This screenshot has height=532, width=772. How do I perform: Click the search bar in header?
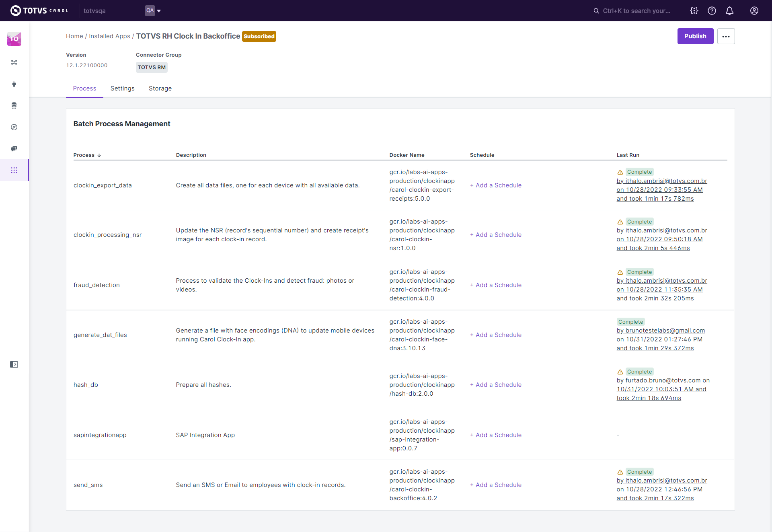[636, 11]
